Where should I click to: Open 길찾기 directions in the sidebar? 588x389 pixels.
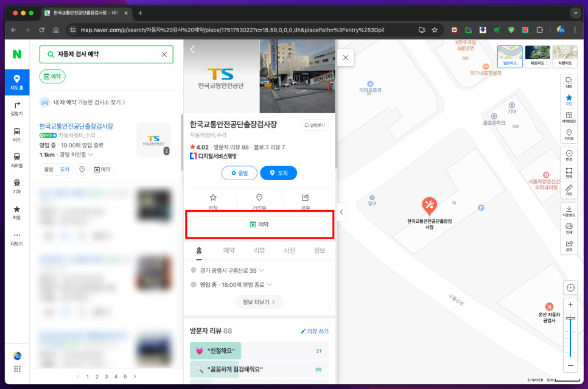[x=17, y=109]
